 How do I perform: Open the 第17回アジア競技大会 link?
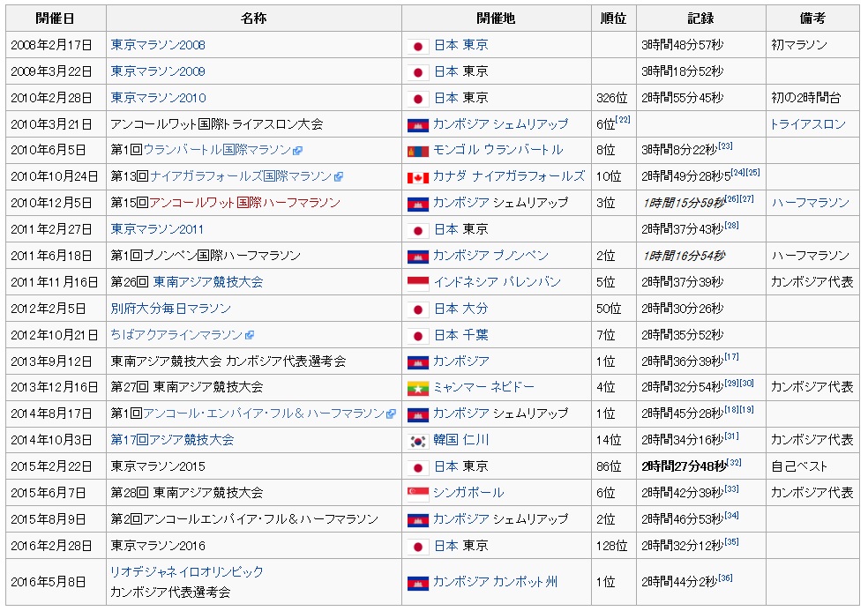click(172, 440)
